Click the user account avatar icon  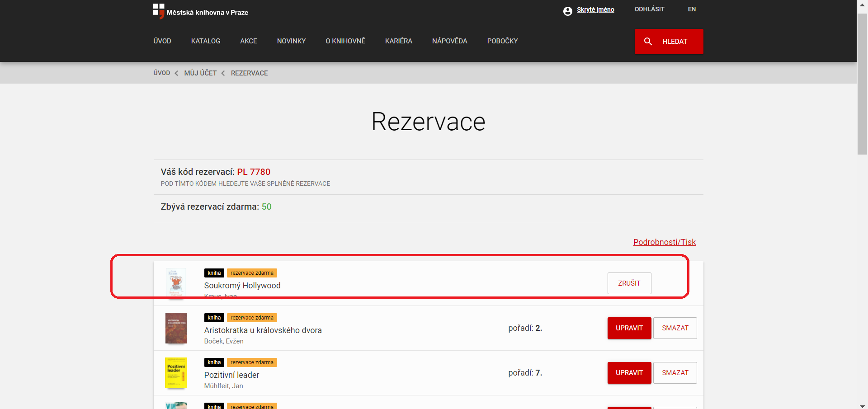pyautogui.click(x=567, y=11)
